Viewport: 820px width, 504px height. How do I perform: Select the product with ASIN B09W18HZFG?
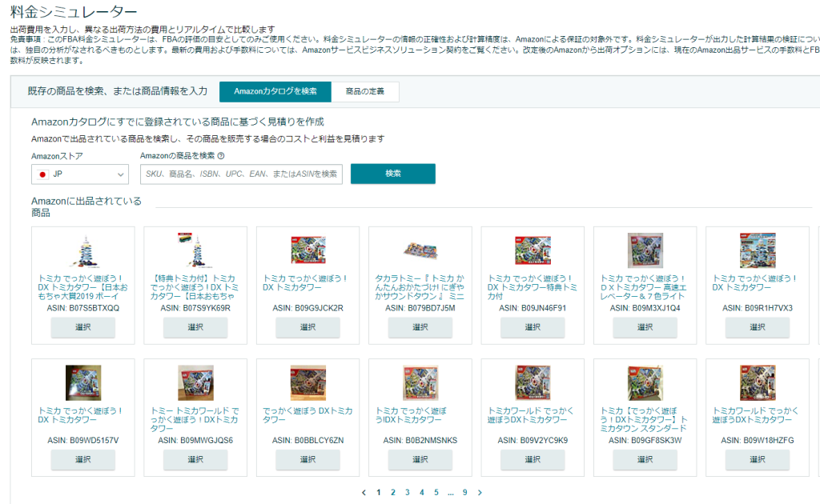[x=758, y=460]
